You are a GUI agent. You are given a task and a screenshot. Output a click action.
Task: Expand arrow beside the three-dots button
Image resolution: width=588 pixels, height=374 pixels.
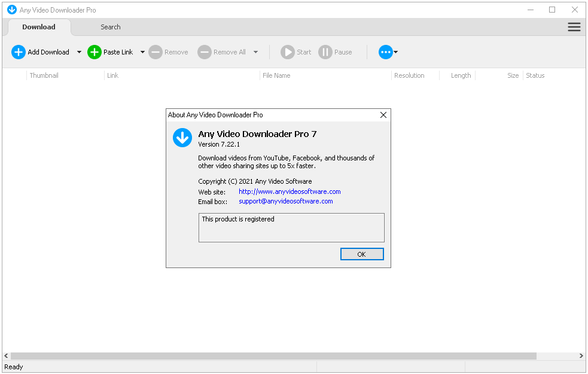[395, 52]
